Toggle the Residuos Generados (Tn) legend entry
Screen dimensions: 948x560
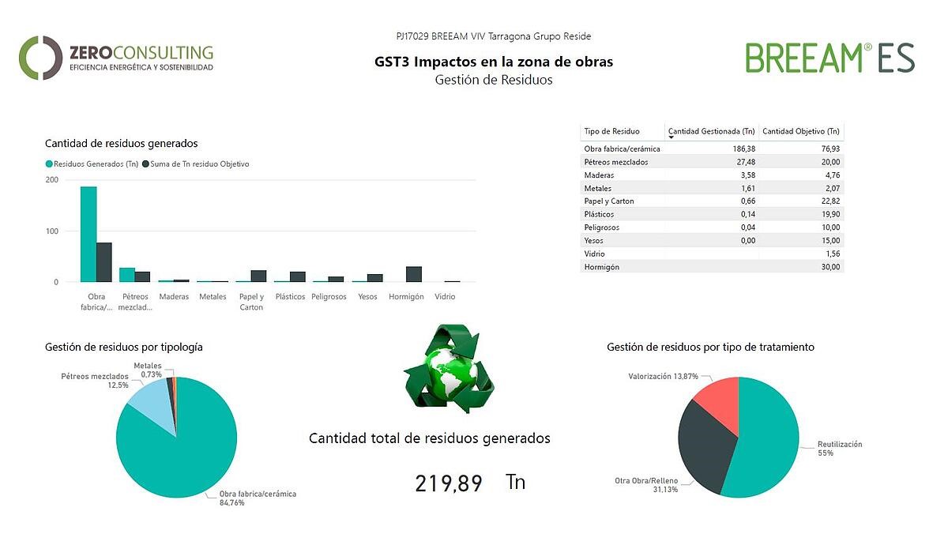95,163
